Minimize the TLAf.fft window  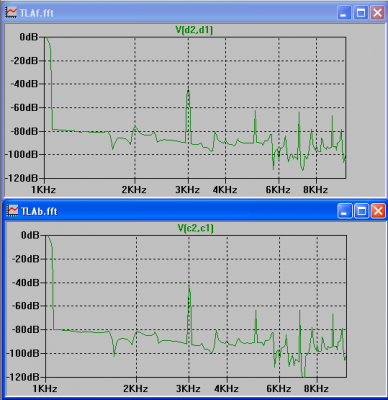point(344,13)
